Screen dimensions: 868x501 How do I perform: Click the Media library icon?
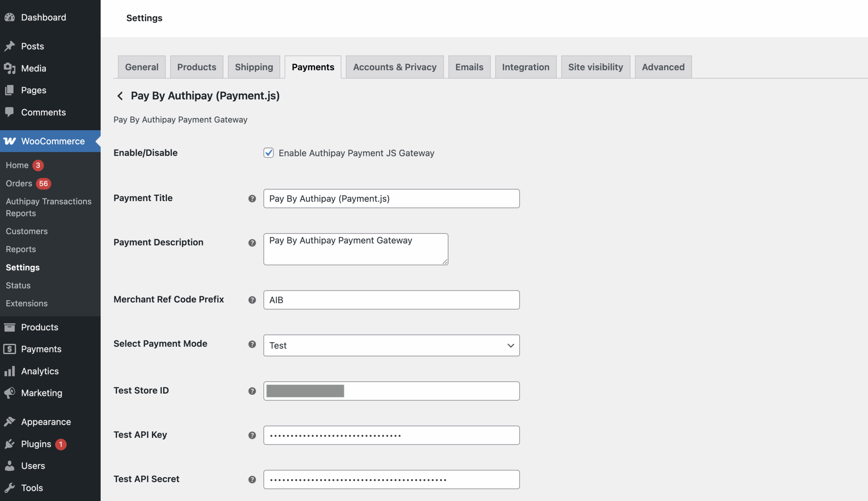(x=9, y=68)
